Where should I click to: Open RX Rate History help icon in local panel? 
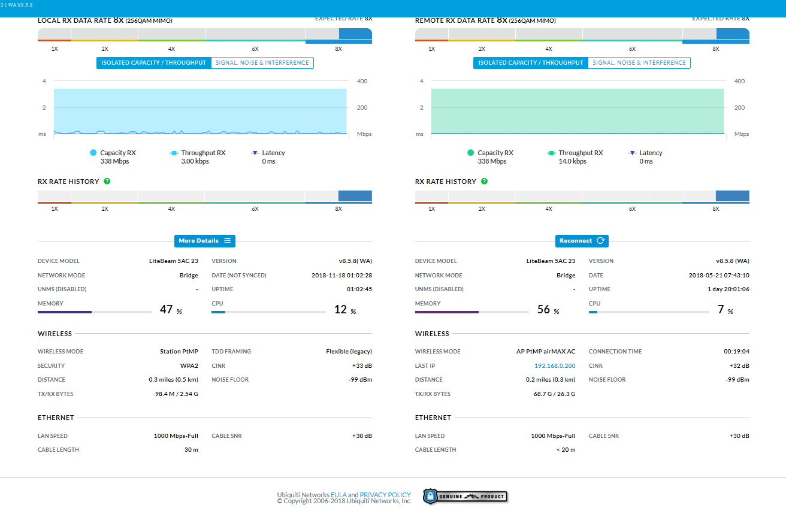pos(107,181)
